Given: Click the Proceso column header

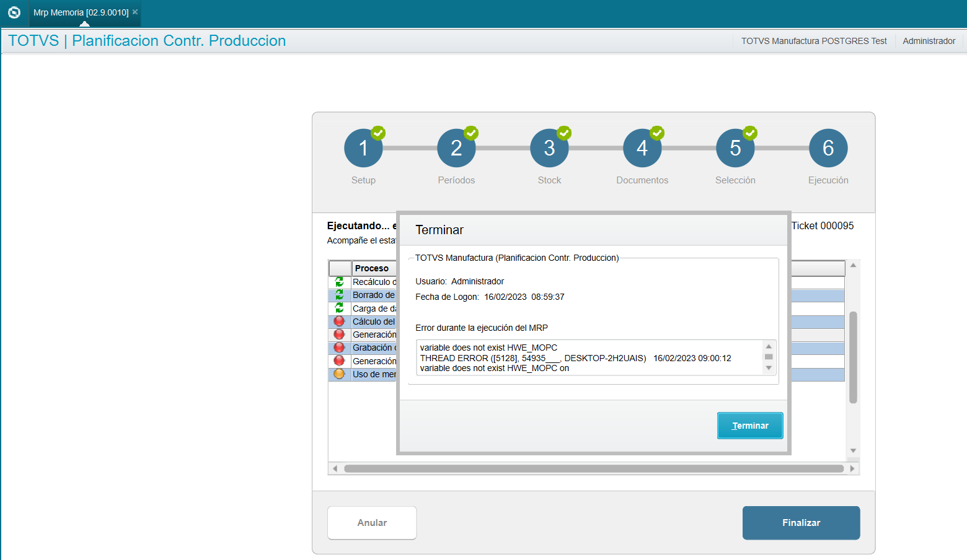Looking at the screenshot, I should click(374, 268).
